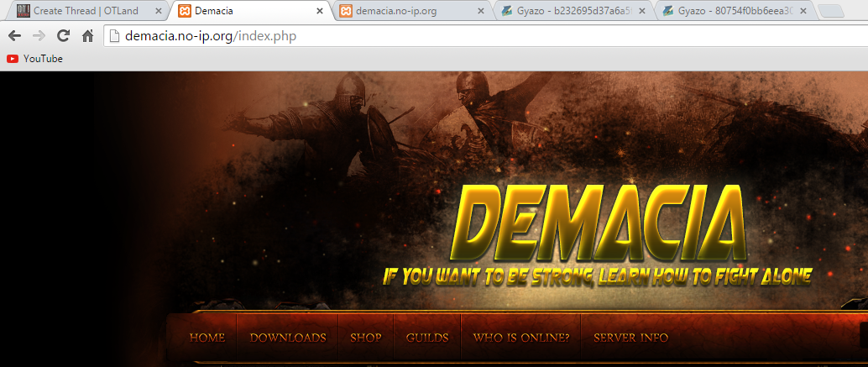Viewport: 868px width, 367px height.
Task: Close the Demacia tab
Action: tap(319, 11)
